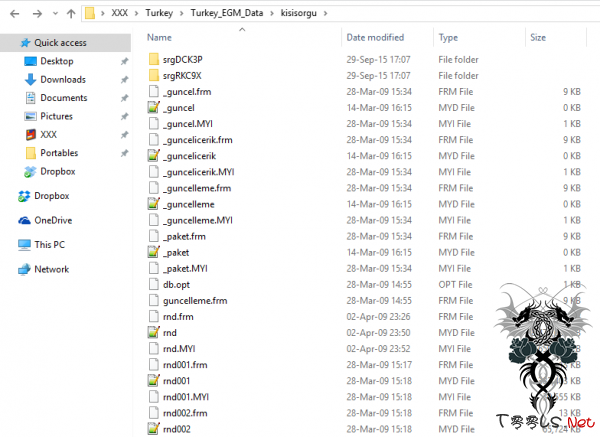Viewport: 600px width, 437px height.
Task: Click the db.opt file icon
Action: [153, 284]
